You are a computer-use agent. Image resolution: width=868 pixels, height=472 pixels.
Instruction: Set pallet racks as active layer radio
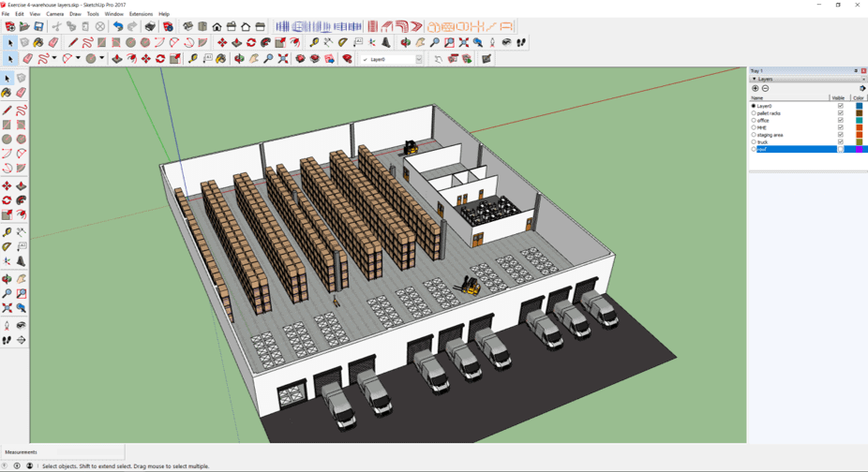(x=754, y=113)
